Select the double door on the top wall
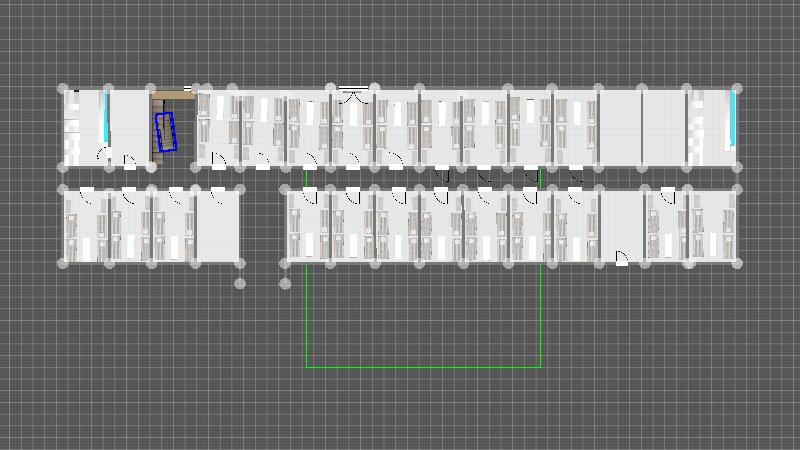Image resolution: width=800 pixels, height=450 pixels. point(352,95)
